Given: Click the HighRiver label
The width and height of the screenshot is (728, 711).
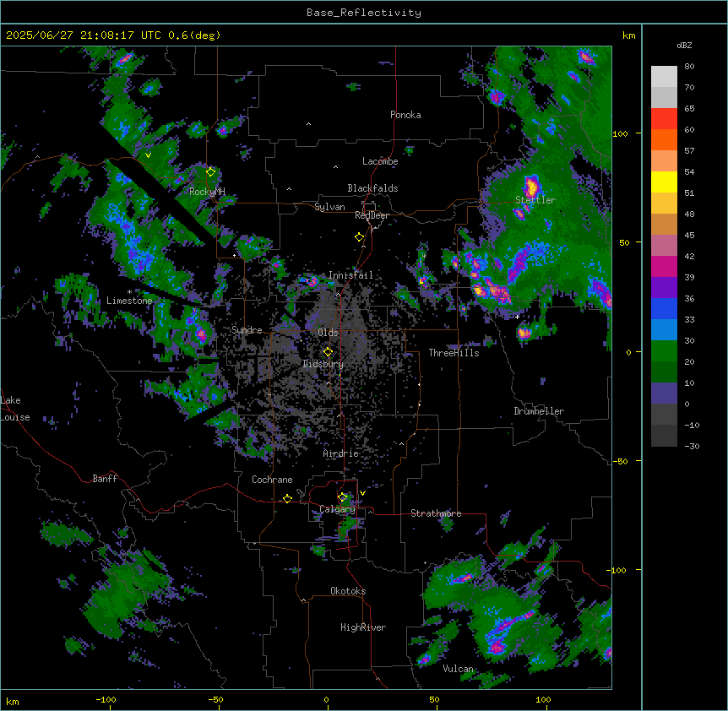Looking at the screenshot, I should point(363,627).
